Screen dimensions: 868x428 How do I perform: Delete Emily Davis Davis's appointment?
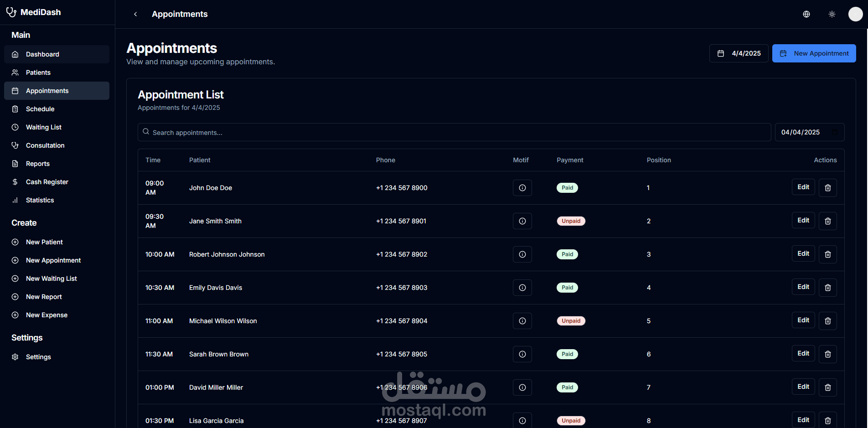(828, 288)
